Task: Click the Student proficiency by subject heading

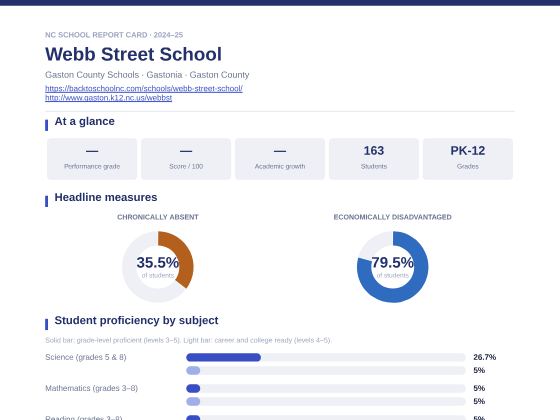Action: [x=136, y=320]
